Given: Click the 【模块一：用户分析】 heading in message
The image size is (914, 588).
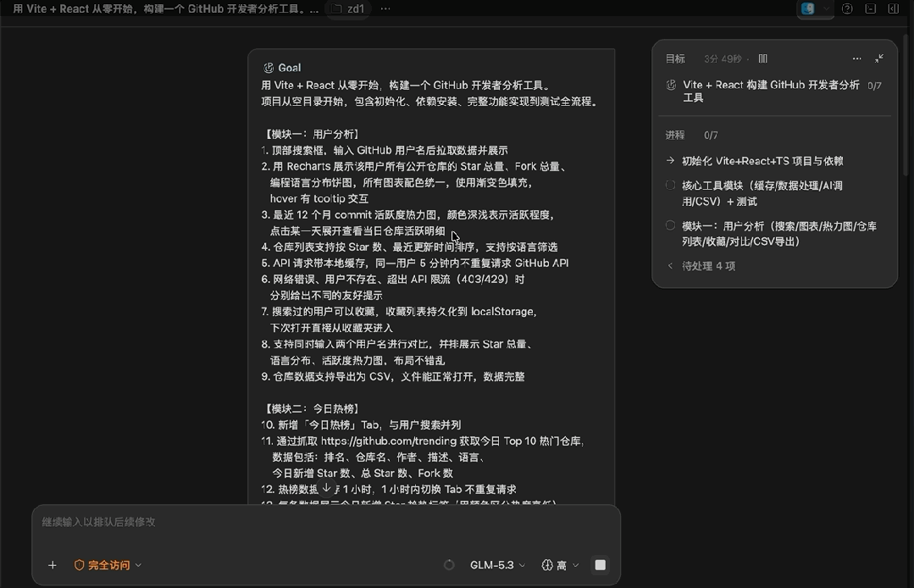Looking at the screenshot, I should tap(312, 134).
